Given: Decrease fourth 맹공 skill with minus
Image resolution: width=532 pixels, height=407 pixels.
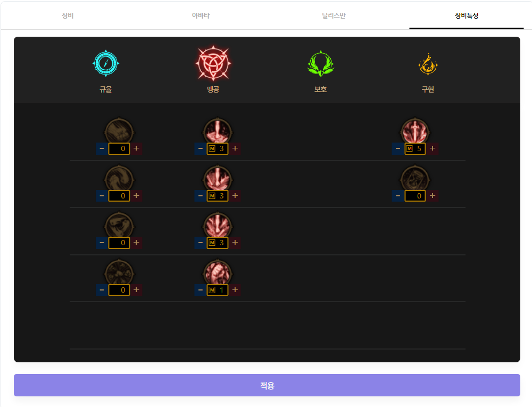Looking at the screenshot, I should (x=200, y=290).
